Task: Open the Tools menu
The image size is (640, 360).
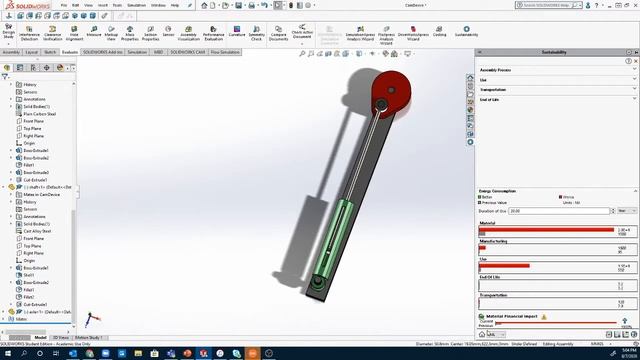Action: pos(117,5)
